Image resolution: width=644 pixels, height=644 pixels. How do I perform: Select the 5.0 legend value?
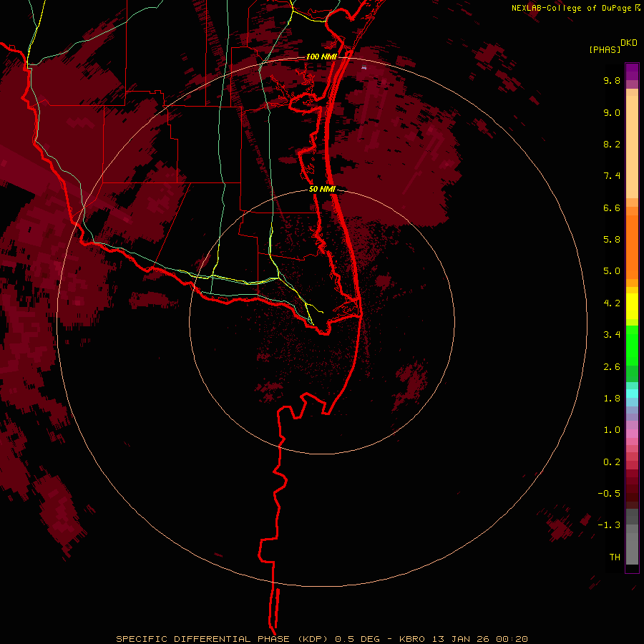point(612,271)
